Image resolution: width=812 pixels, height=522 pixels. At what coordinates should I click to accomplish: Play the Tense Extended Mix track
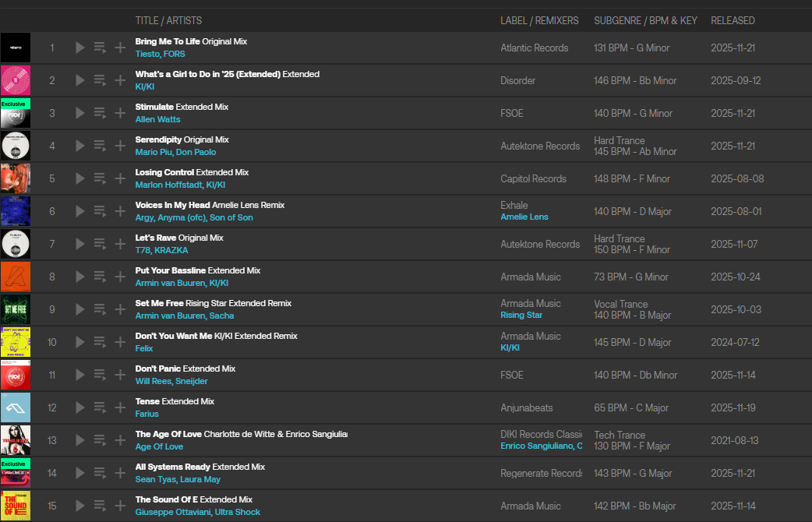pyautogui.click(x=79, y=407)
